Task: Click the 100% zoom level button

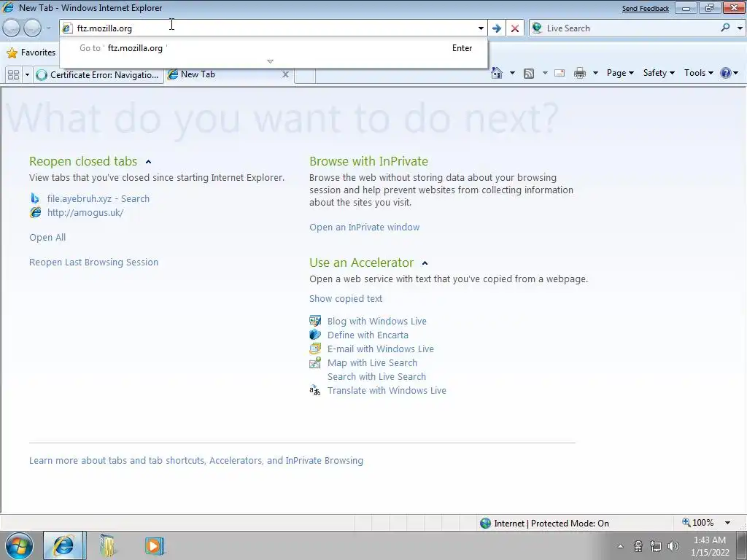Action: (698, 523)
